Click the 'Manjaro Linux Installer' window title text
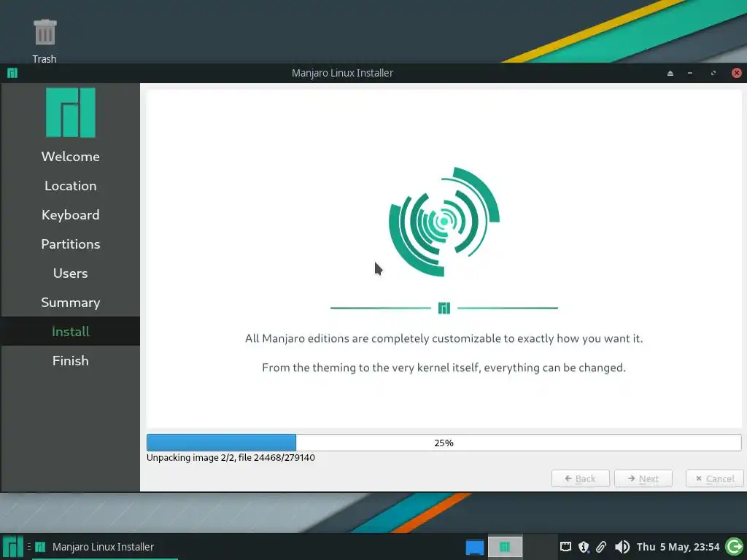Image resolution: width=747 pixels, height=560 pixels. tap(343, 73)
